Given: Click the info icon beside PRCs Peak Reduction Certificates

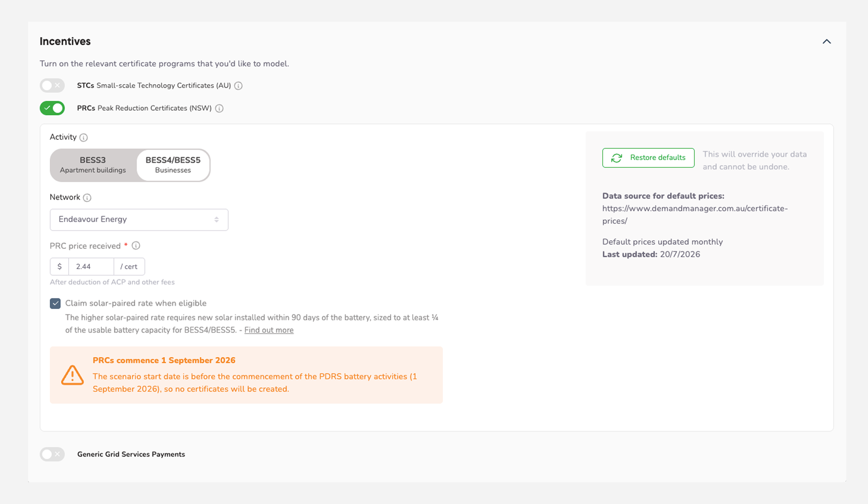Looking at the screenshot, I should (x=219, y=109).
